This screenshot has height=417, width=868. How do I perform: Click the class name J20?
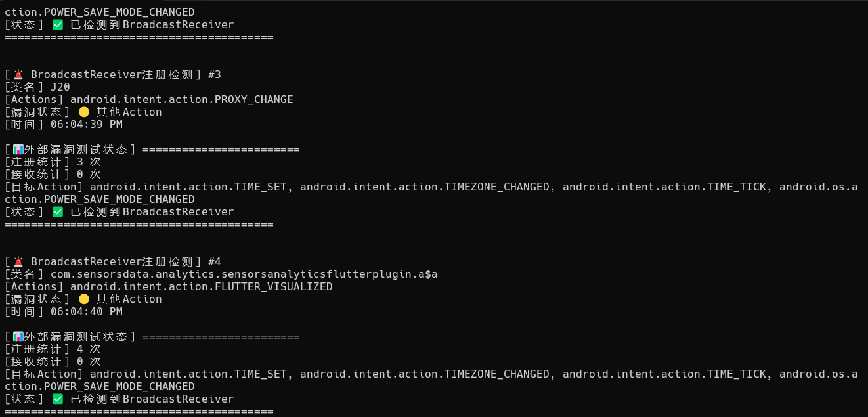(60, 87)
